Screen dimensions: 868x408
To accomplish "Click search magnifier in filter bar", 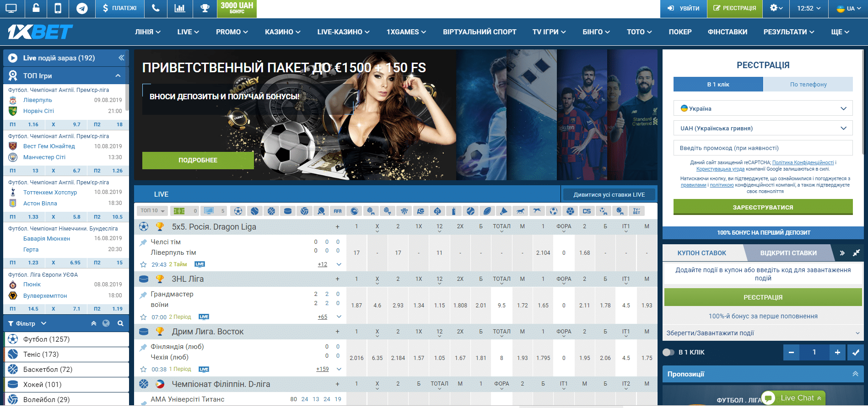I will coord(120,323).
